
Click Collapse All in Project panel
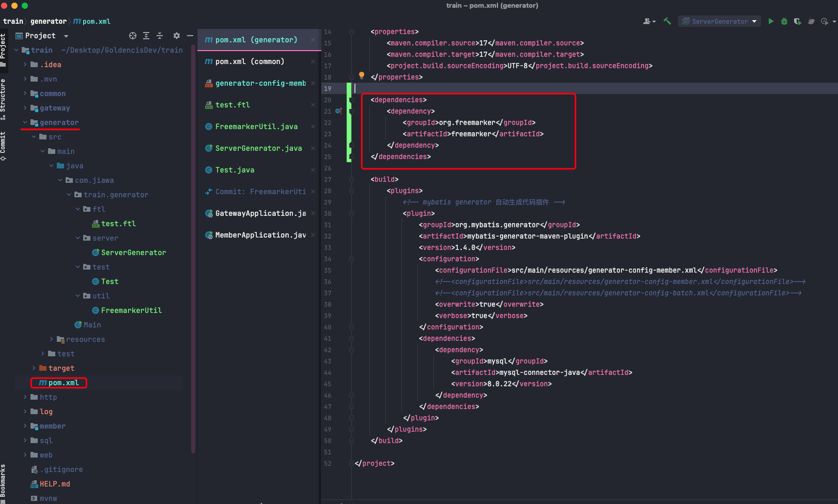[x=160, y=36]
